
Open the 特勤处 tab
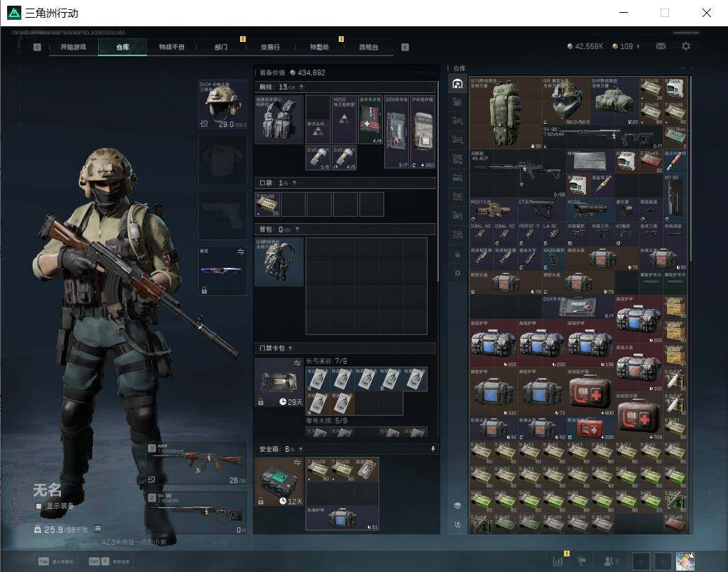(x=320, y=47)
